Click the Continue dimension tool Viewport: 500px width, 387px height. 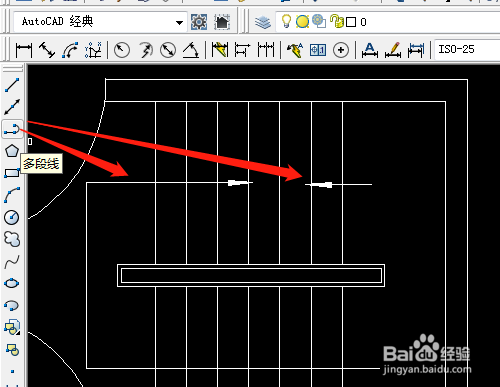click(x=266, y=50)
